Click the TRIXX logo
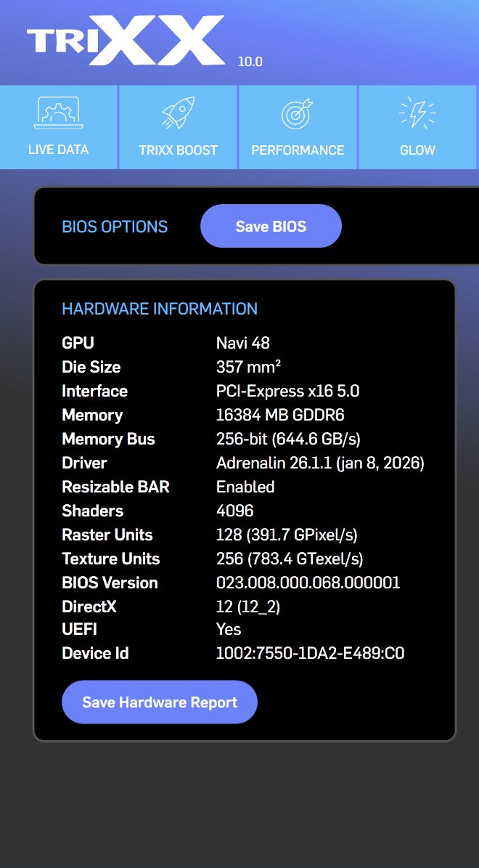 [126, 41]
